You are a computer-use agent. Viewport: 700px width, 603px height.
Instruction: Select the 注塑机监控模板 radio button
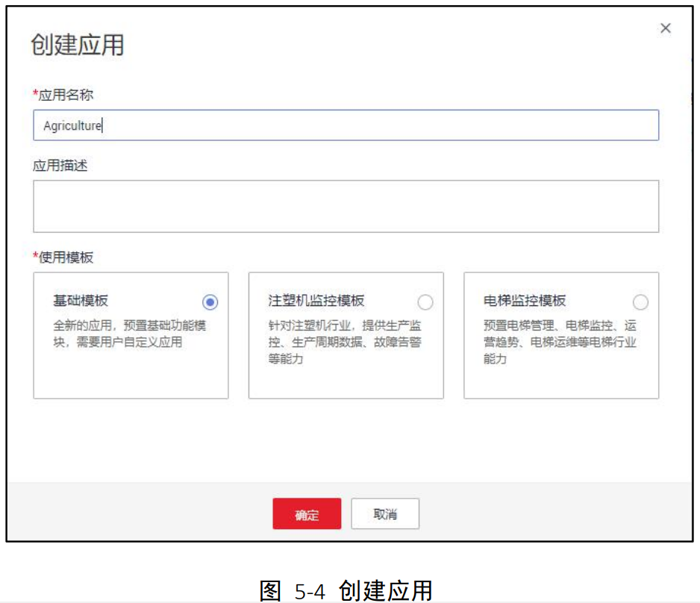pyautogui.click(x=425, y=302)
